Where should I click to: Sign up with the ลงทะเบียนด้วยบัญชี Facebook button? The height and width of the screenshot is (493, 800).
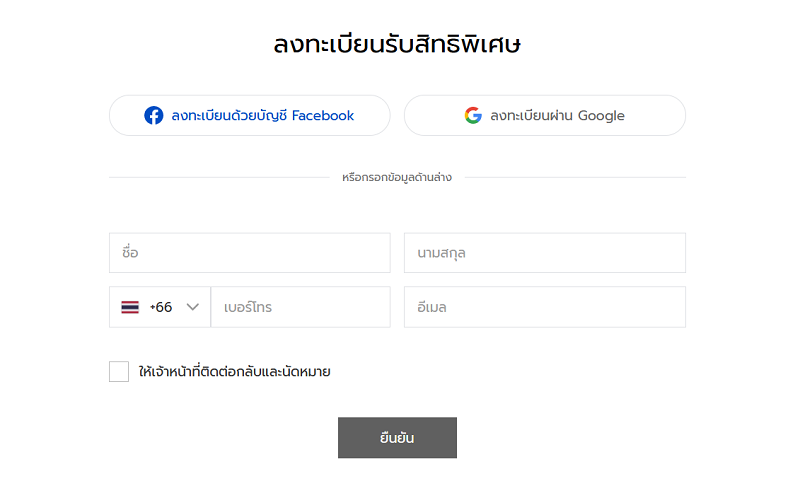(249, 115)
